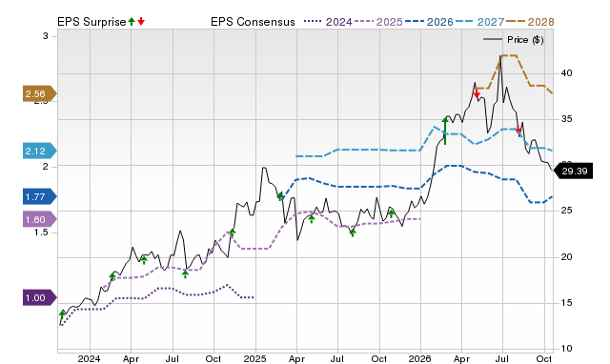Click the green surprise arrow on the 2026 line's start
Viewport: 610px width, 364px height.
click(279, 196)
